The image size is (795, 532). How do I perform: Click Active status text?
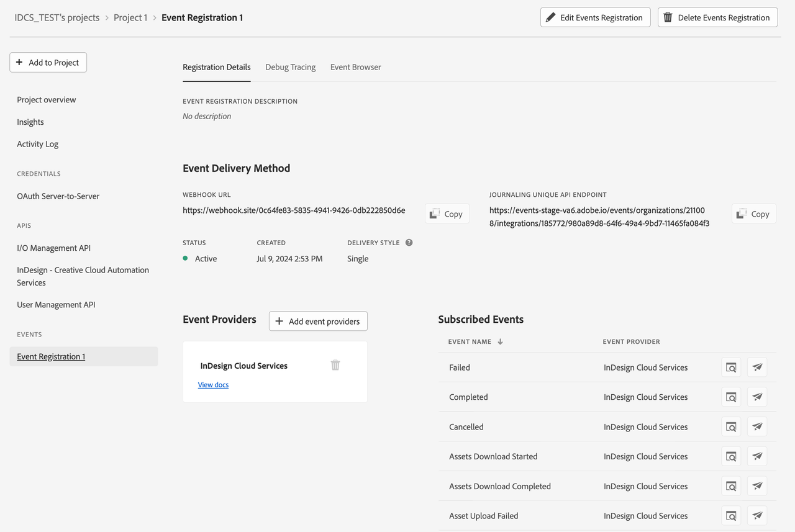(206, 259)
